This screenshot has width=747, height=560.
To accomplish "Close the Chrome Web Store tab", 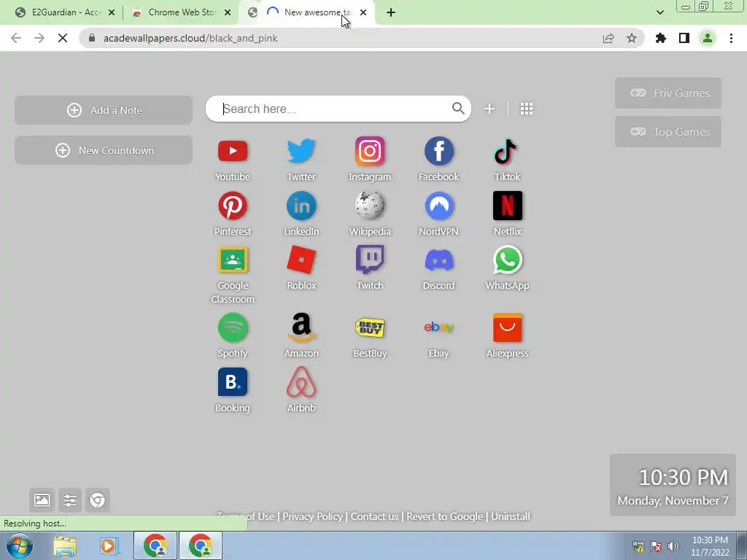I will click(x=228, y=12).
